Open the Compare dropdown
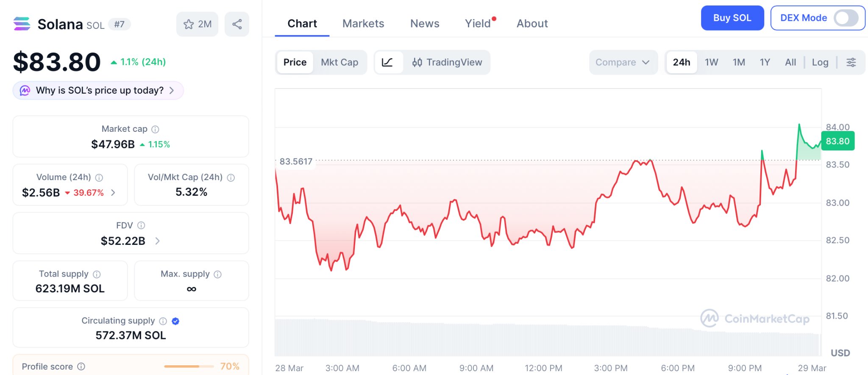868x375 pixels. click(622, 62)
